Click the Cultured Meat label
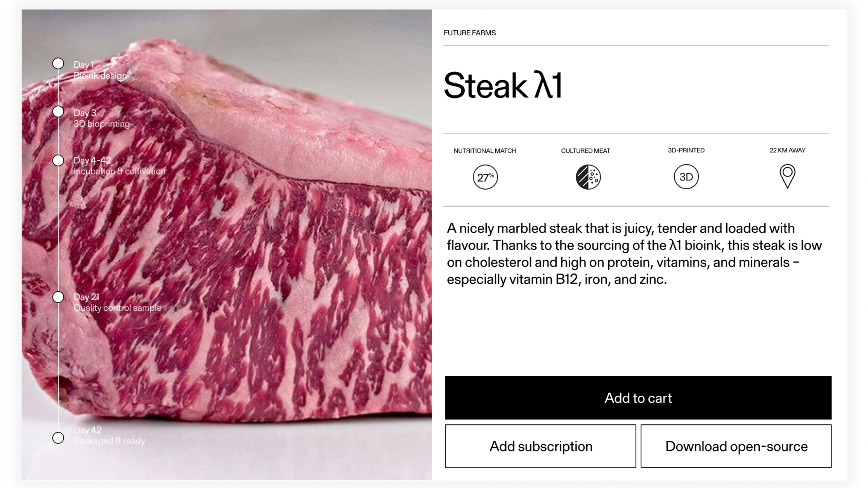The width and height of the screenshot is (868, 488). coord(585,151)
